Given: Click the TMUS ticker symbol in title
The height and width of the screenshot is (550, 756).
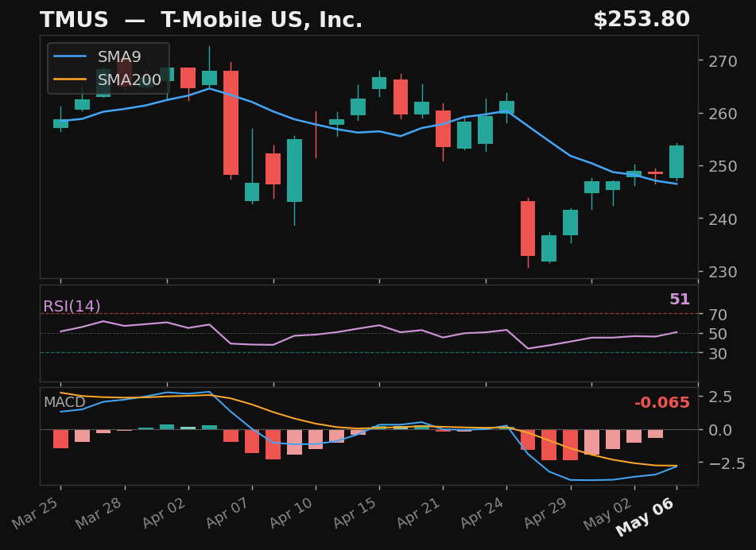Looking at the screenshot, I should click(x=74, y=20).
